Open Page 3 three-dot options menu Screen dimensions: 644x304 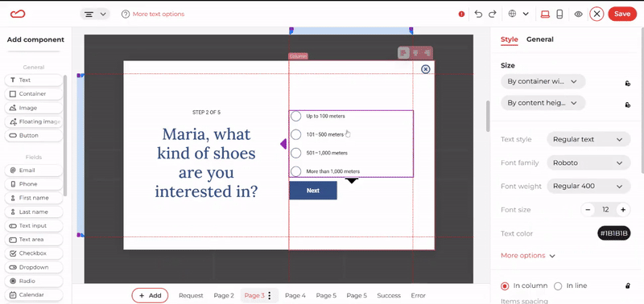[x=270, y=295]
